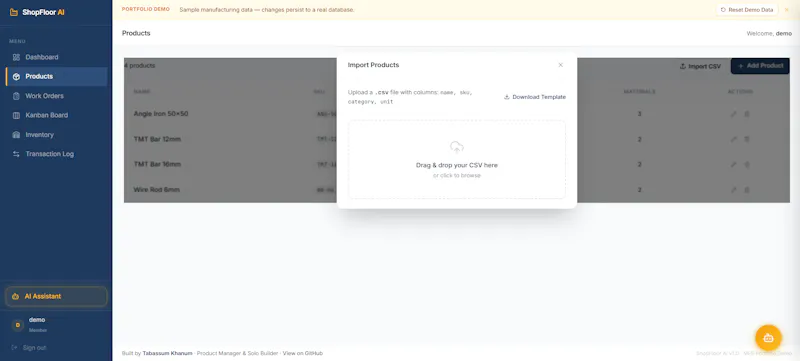The height and width of the screenshot is (361, 800).
Task: Close the Import Products dialog
Action: 560,65
